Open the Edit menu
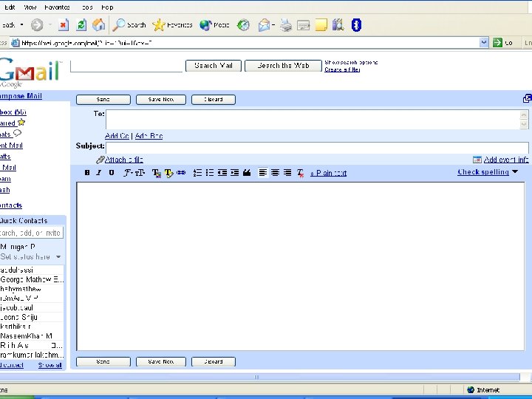This screenshot has height=399, width=532. [10, 7]
